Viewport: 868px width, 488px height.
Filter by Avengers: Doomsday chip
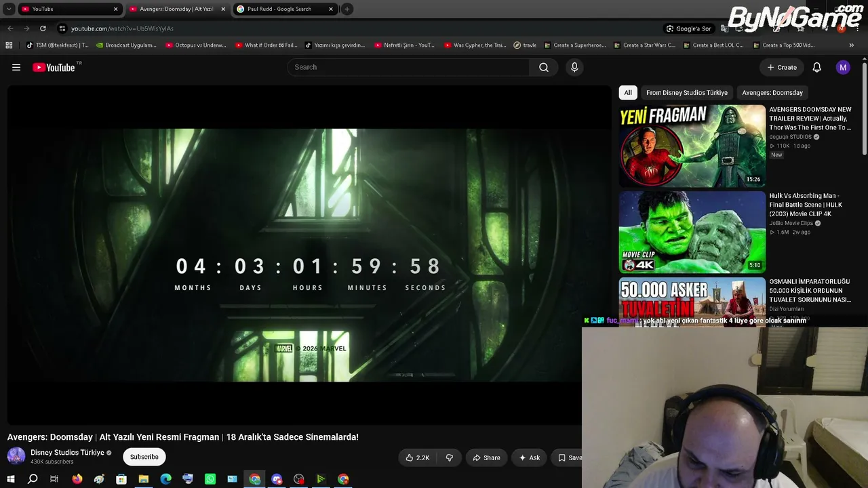point(772,93)
